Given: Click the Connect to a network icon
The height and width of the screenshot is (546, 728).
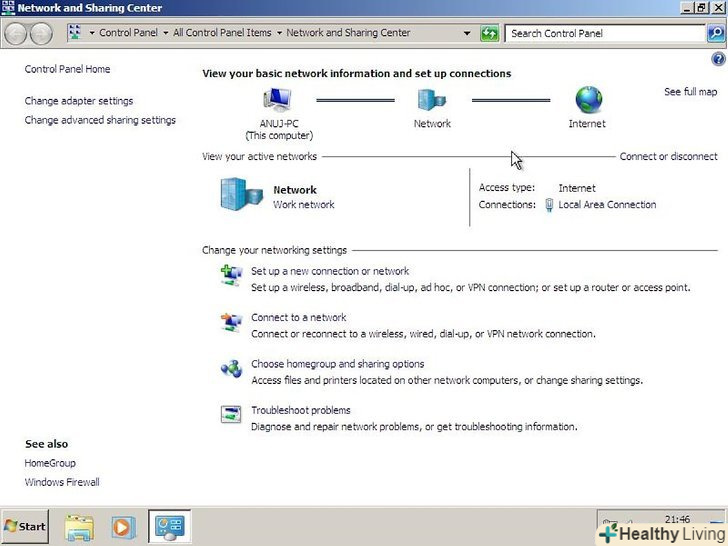Looking at the screenshot, I should (x=231, y=322).
